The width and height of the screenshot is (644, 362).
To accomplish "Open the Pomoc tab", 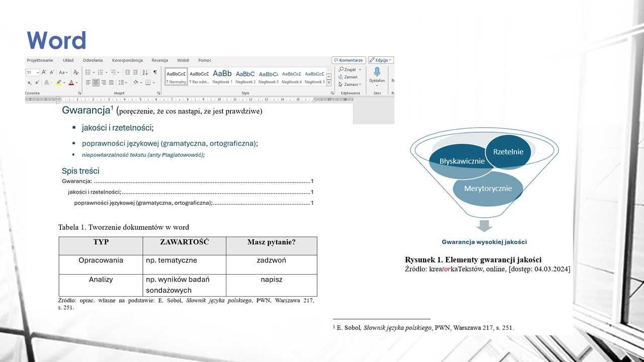I will click(205, 60).
